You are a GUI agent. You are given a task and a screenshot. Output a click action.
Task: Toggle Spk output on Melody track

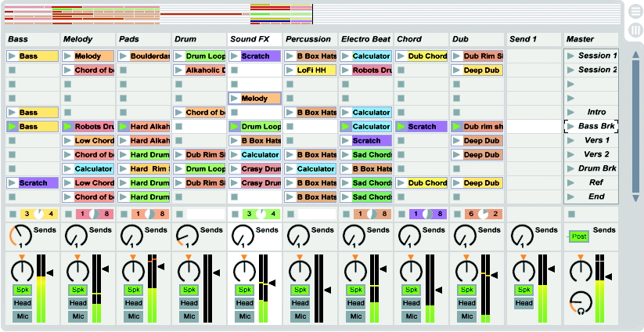pos(77,290)
